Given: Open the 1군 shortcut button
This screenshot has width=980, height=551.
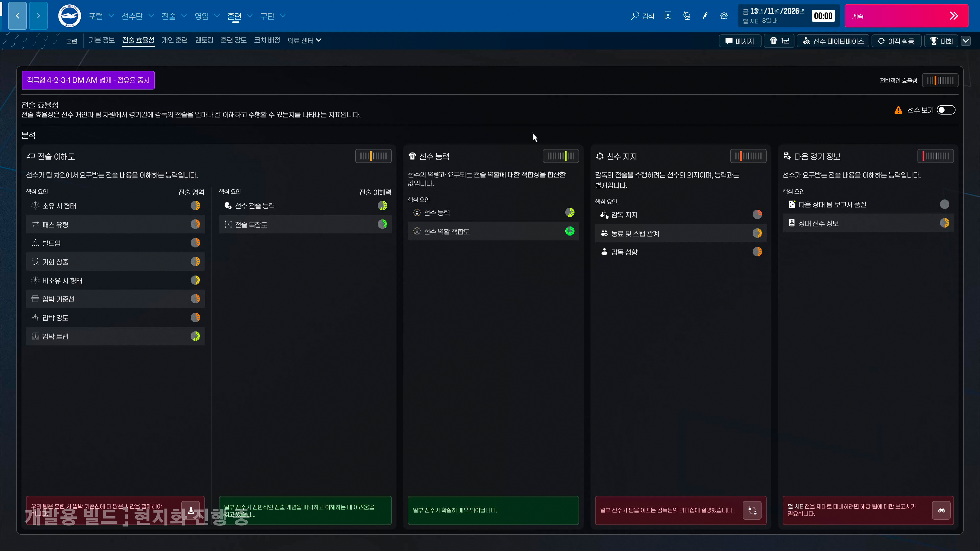Looking at the screenshot, I should pos(779,41).
